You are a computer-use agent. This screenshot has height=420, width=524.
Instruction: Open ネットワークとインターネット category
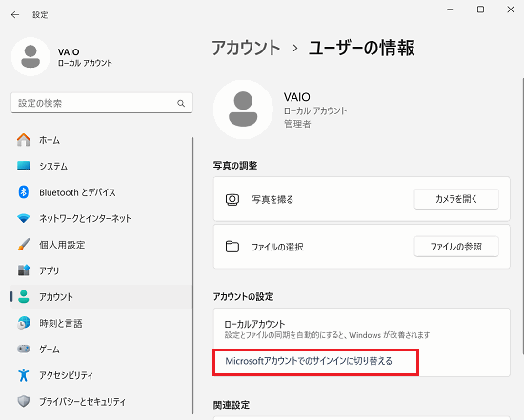[102, 218]
